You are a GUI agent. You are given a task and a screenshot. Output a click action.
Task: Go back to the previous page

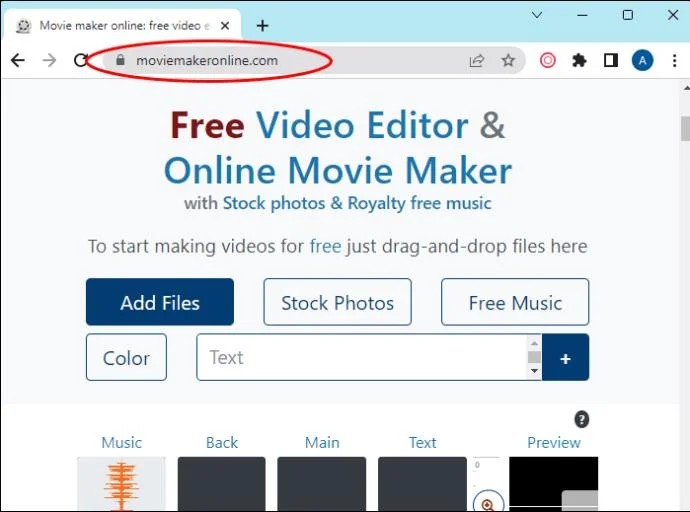tap(18, 60)
